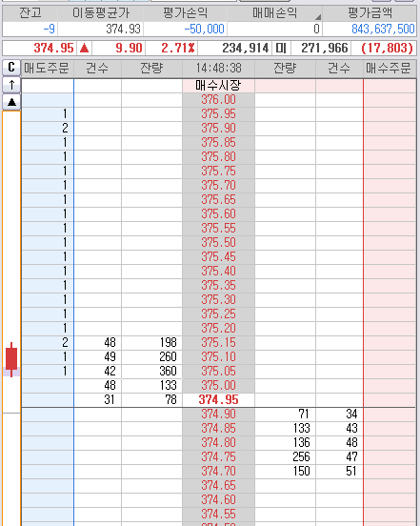Click the sell order 1 at 375.20
The image size is (420, 526).
coord(65,328)
